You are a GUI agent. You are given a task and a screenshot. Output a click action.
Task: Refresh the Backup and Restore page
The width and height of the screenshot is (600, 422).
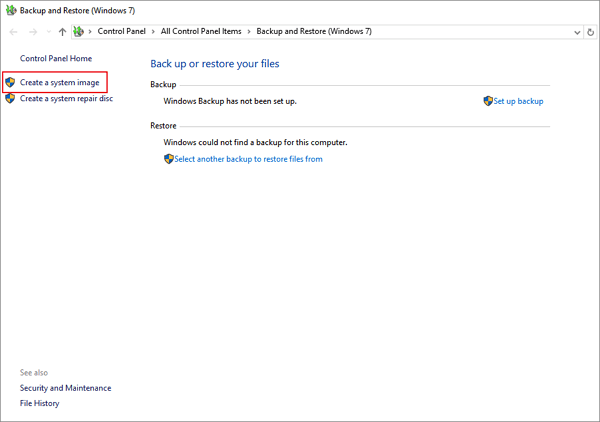[x=590, y=33]
